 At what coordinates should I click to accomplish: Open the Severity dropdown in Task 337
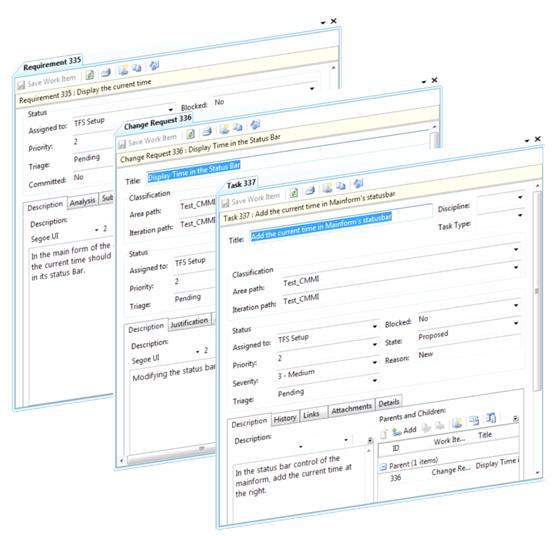pos(375,362)
